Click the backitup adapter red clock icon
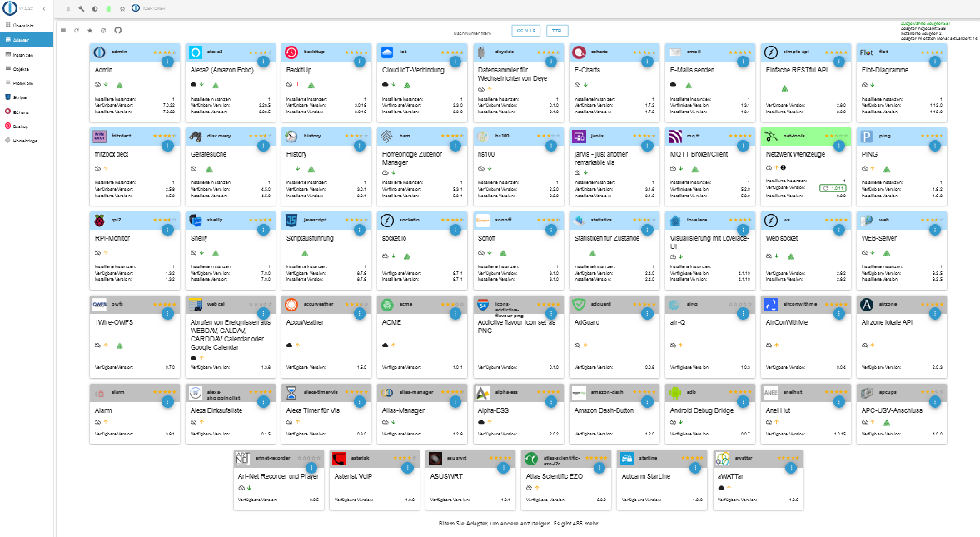The width and height of the screenshot is (980, 537). pos(291,52)
